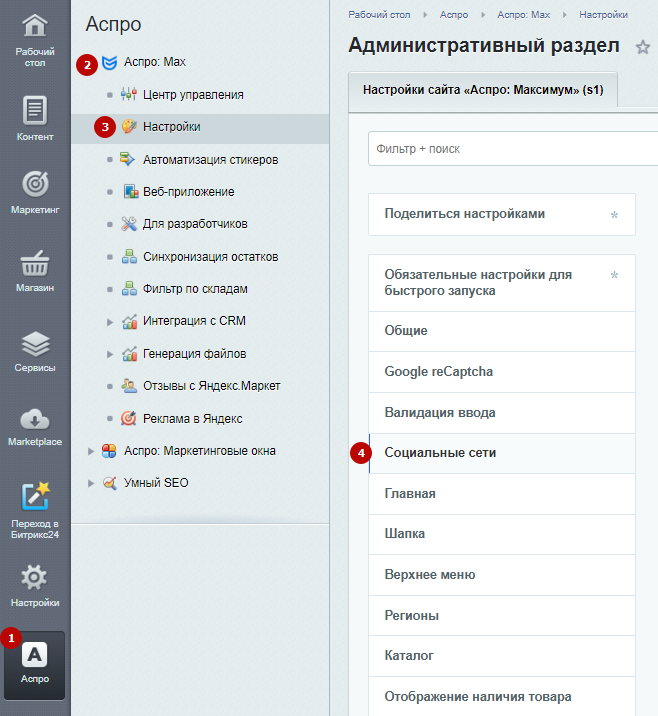Open the Переход в Битрикс24 icon

click(35, 496)
